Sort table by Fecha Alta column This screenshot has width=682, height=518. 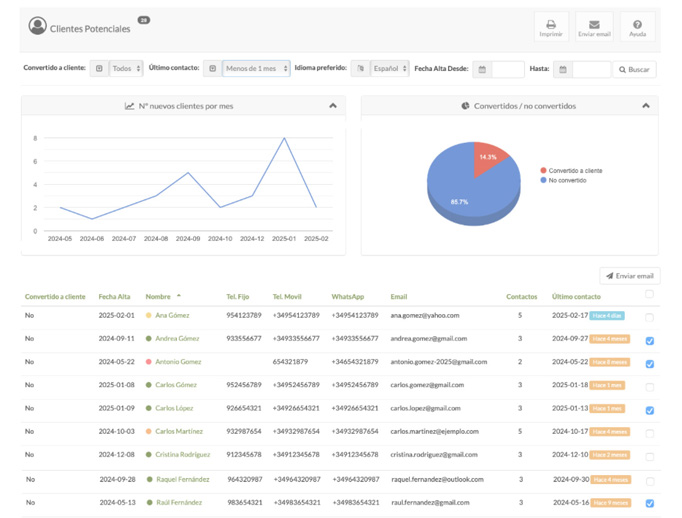(x=114, y=297)
